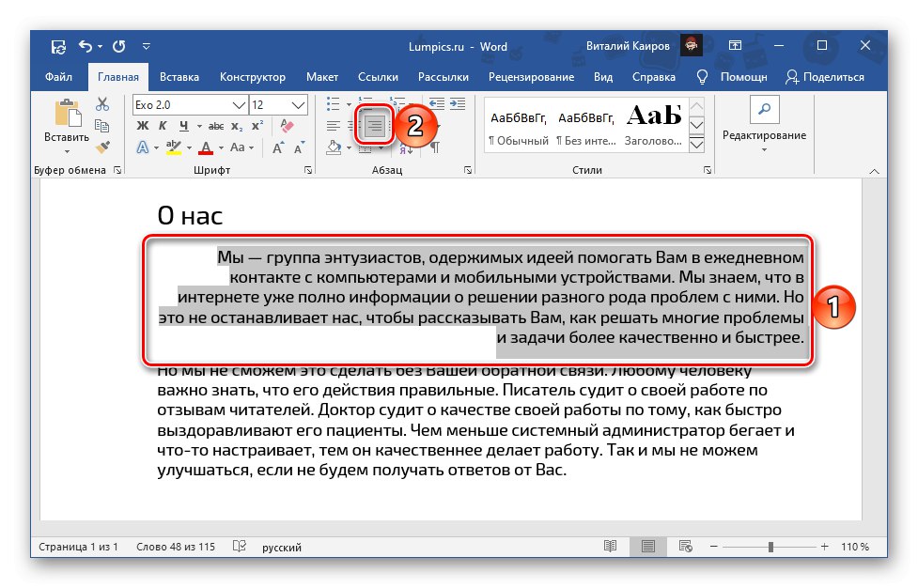The width and height of the screenshot is (918, 588).
Task: Apply strikethrough to selected text
Action: [x=216, y=125]
